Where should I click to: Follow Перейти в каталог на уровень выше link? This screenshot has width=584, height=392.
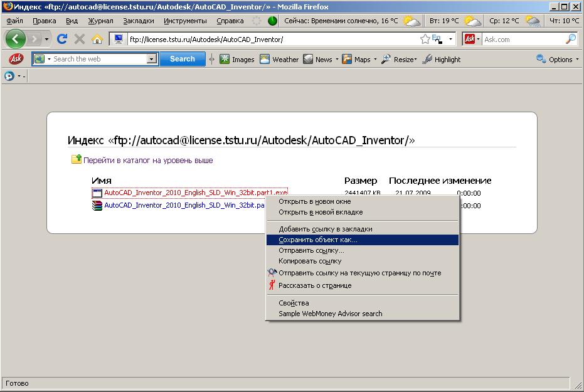148,161
